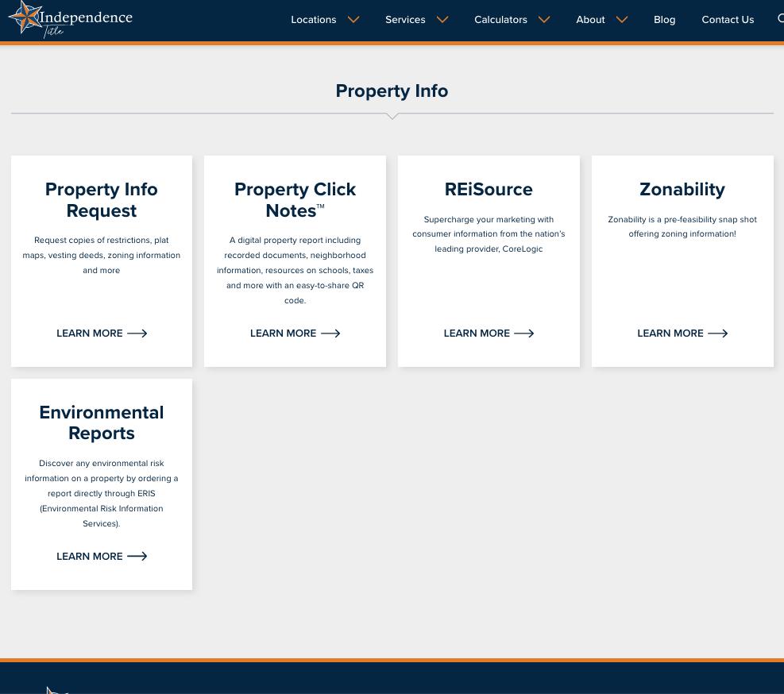The width and height of the screenshot is (784, 694).
Task: Click the "Supercharge your marketing" description text
Action: pos(489,234)
